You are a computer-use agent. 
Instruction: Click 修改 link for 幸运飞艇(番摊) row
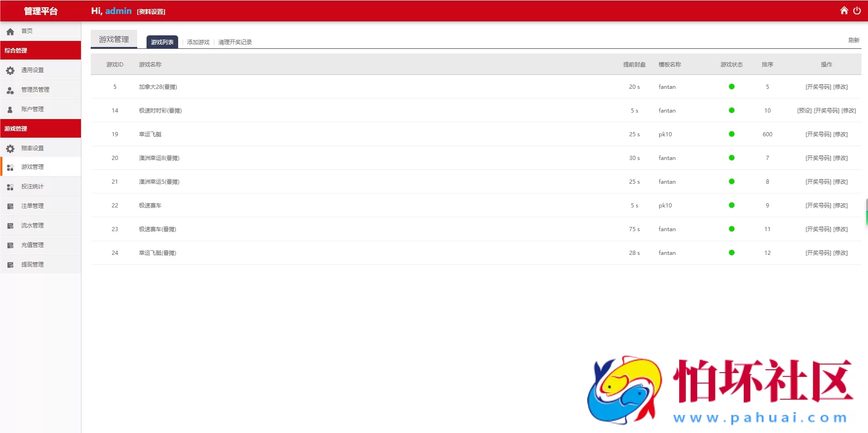[840, 253]
